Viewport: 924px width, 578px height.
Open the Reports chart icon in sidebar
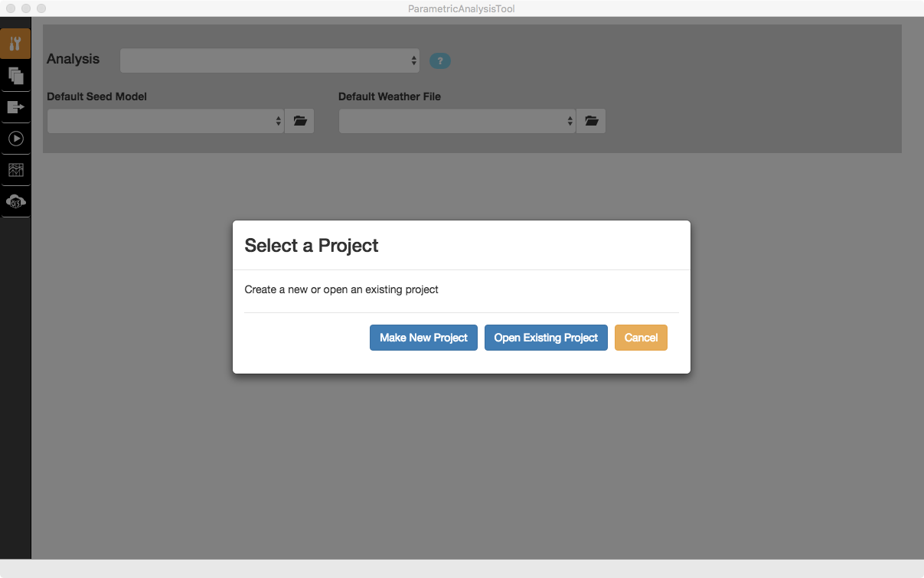15,170
